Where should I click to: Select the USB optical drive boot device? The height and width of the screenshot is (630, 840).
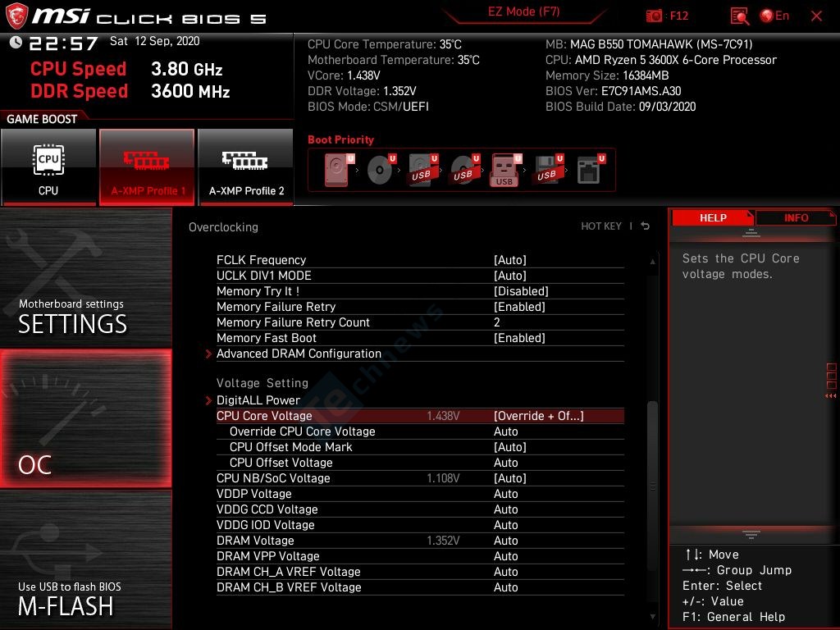pos(465,170)
